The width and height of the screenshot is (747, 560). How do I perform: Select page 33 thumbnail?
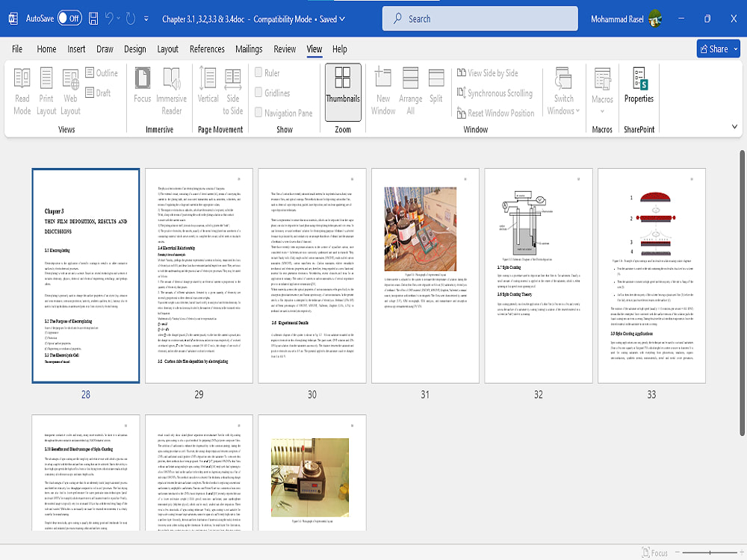[651, 276]
